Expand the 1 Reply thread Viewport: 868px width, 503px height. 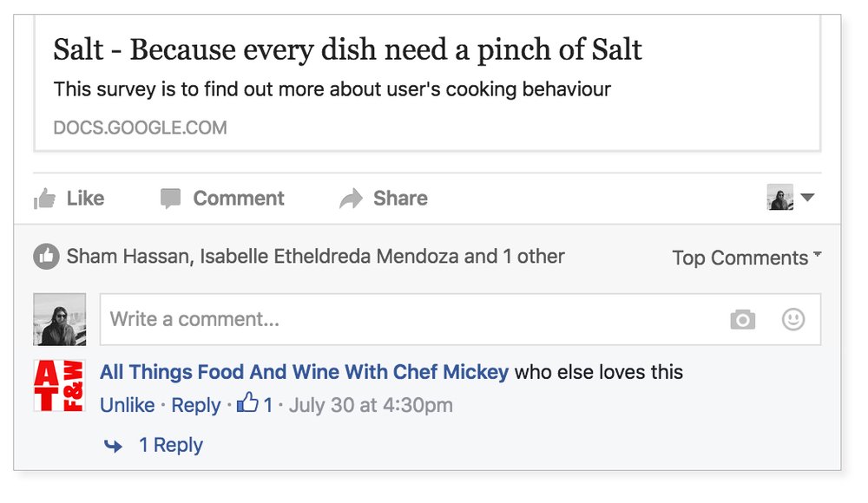(170, 445)
